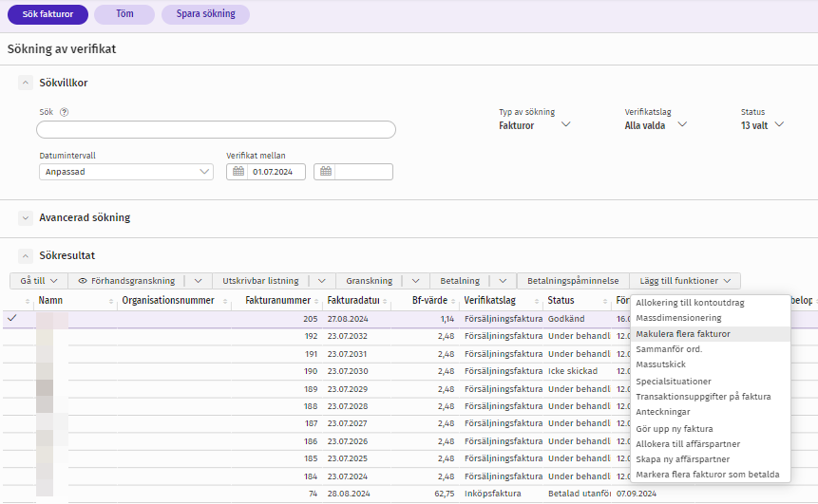
Task: Click the Granskning button
Action: (x=369, y=281)
